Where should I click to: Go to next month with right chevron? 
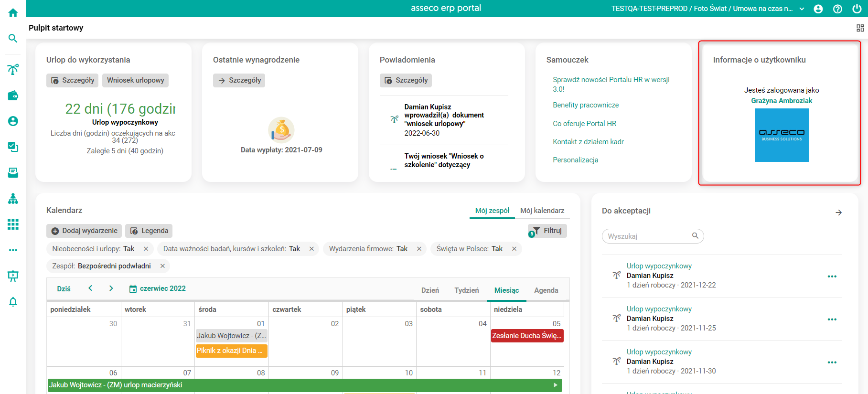(111, 288)
